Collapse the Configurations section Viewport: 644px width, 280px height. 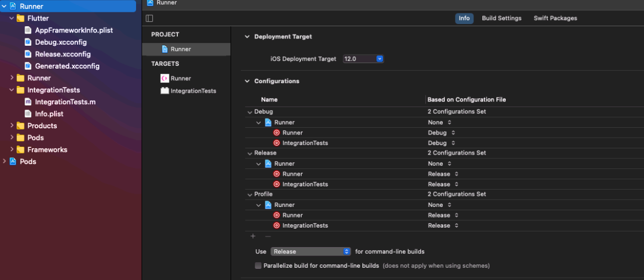coord(247,81)
